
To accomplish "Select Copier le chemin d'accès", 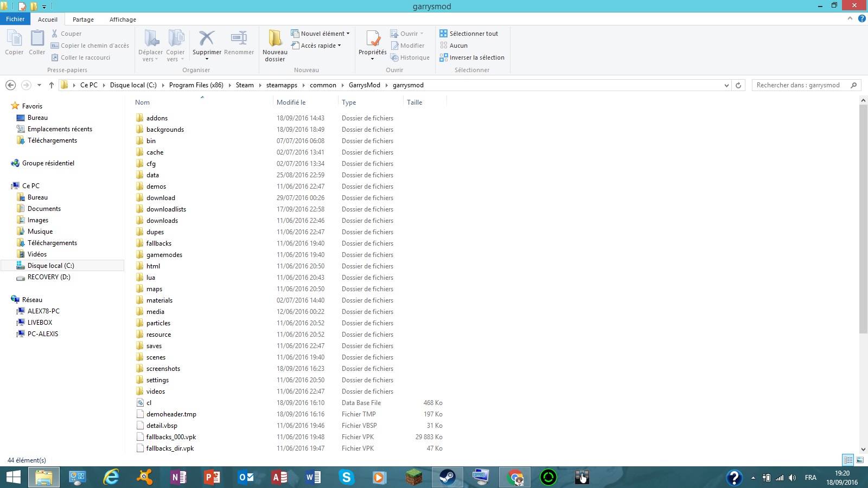I will [90, 46].
